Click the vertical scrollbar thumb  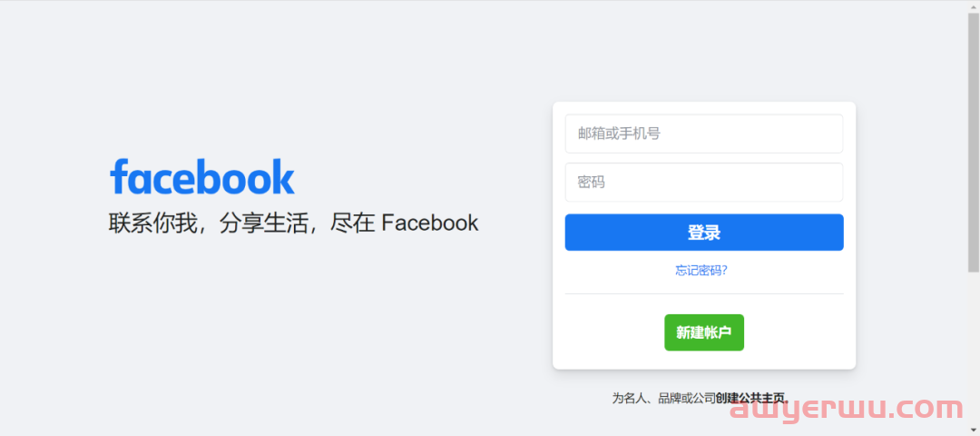click(974, 142)
